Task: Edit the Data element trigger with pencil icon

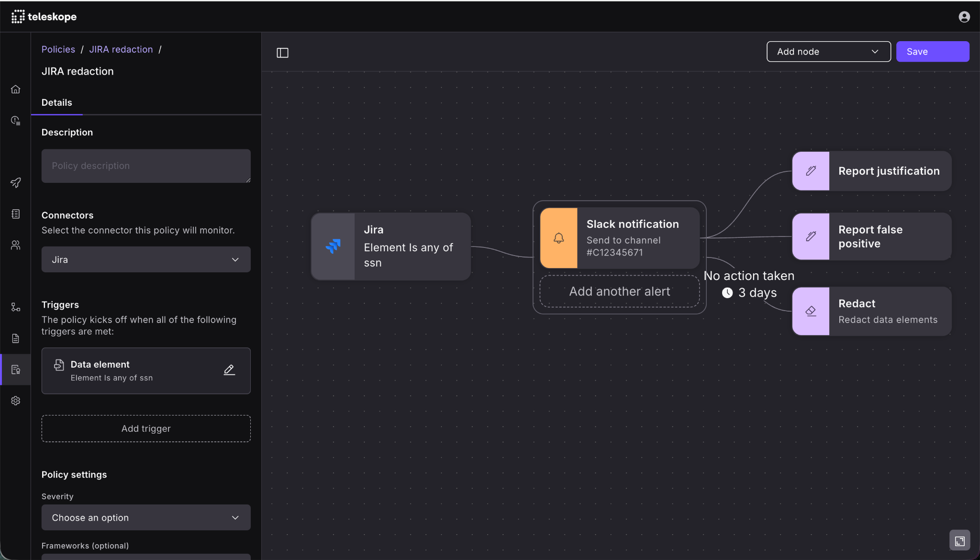Action: tap(230, 370)
